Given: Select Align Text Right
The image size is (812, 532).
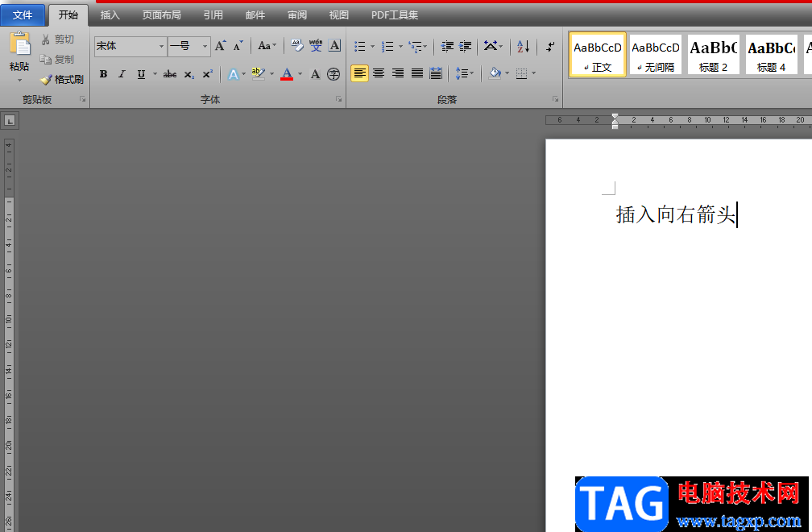Looking at the screenshot, I should click(398, 73).
